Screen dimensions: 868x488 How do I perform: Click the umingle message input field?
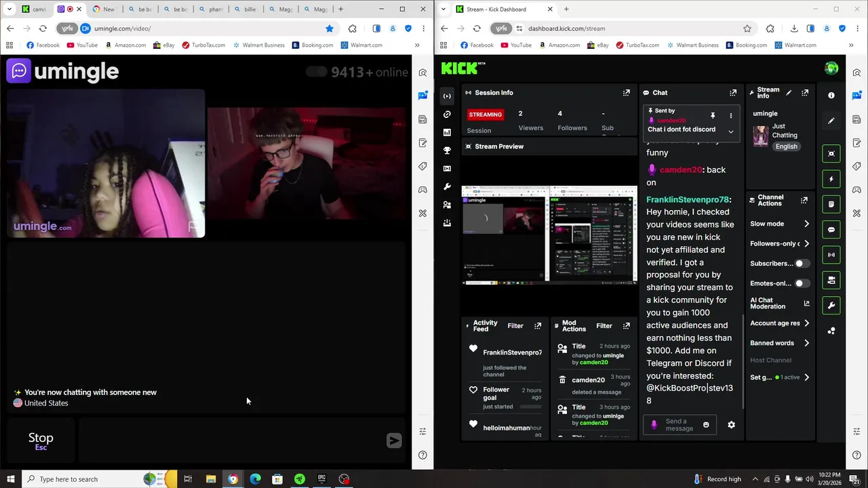(231, 441)
